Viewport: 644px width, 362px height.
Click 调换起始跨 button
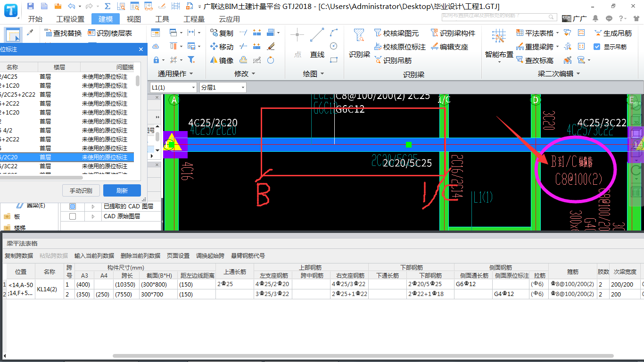pos(210,256)
